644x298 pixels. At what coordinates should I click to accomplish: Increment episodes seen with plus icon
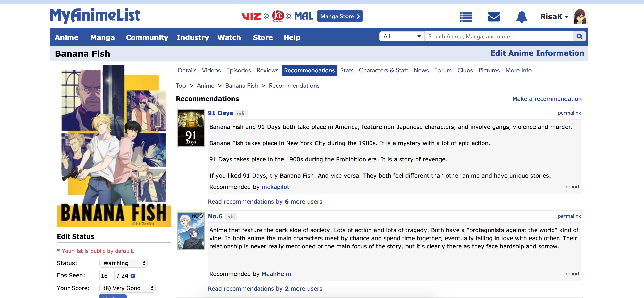pyautogui.click(x=133, y=276)
